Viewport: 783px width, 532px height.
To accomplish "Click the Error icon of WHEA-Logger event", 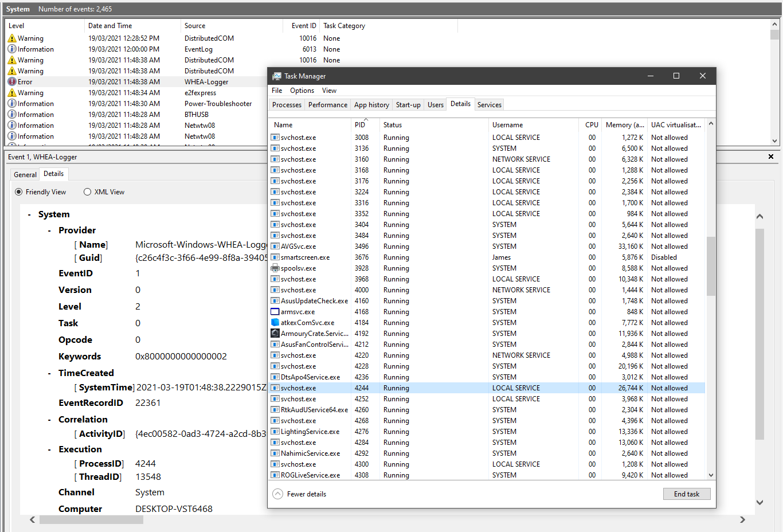I will click(x=12, y=82).
